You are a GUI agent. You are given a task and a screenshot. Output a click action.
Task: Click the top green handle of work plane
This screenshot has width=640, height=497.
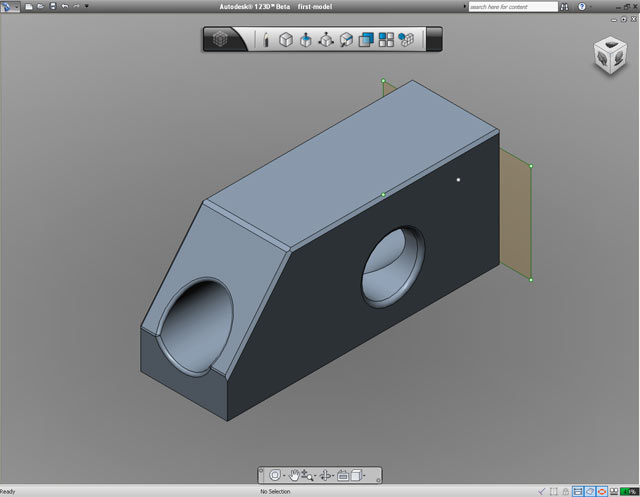(383, 81)
